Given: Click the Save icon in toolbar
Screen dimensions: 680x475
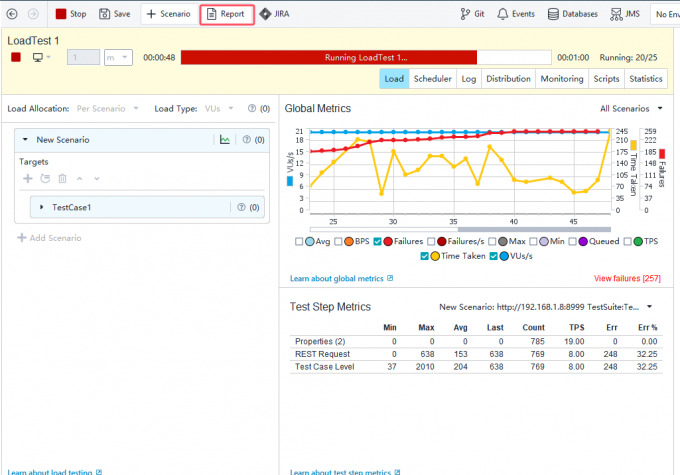Looking at the screenshot, I should coord(113,14).
